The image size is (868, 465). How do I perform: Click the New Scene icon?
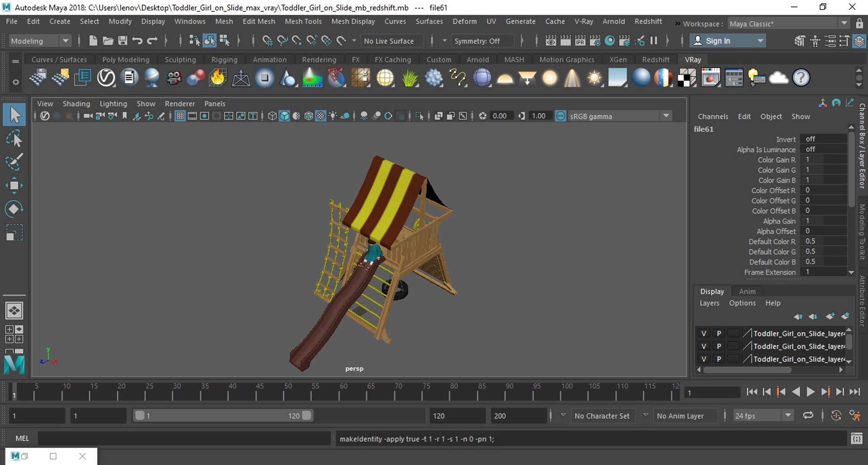coord(93,41)
